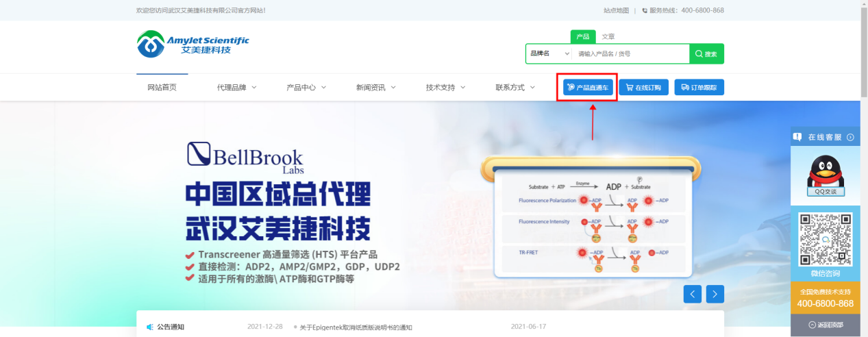This screenshot has width=868, height=337.
Task: Expand the 产品中心 menu
Action: click(x=306, y=88)
